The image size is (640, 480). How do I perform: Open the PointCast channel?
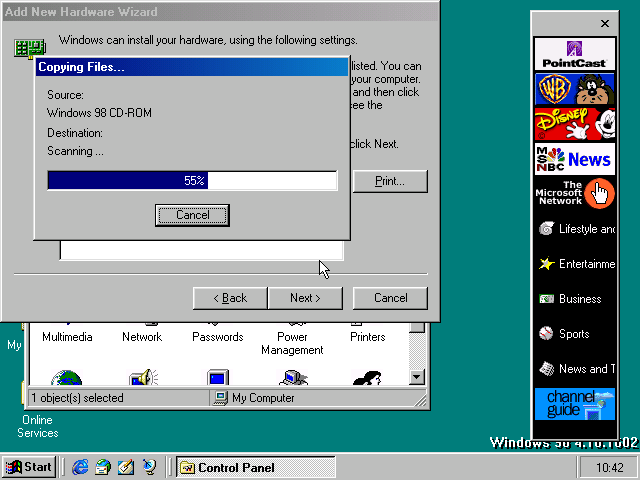[575, 54]
